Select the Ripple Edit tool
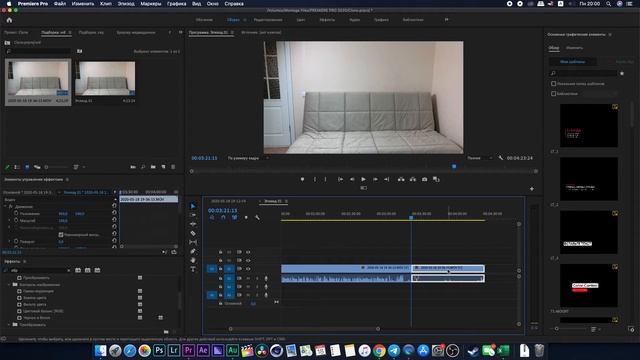 193,224
